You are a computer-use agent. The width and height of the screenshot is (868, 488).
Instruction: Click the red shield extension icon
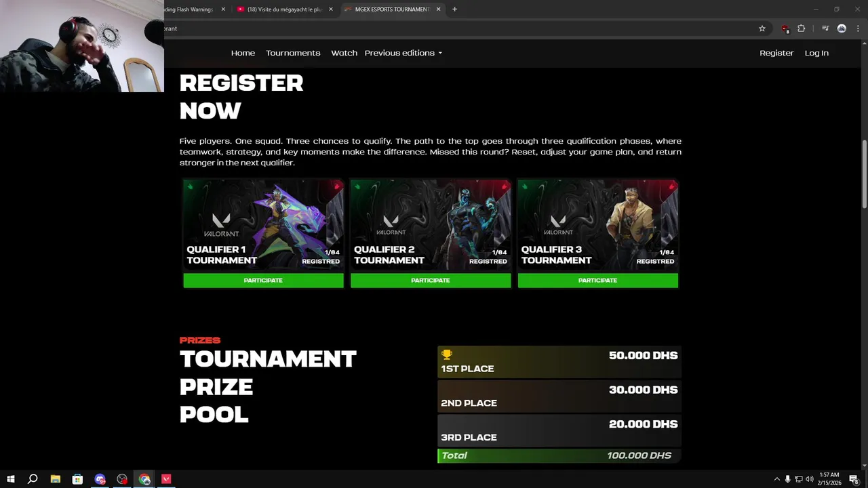click(x=785, y=28)
